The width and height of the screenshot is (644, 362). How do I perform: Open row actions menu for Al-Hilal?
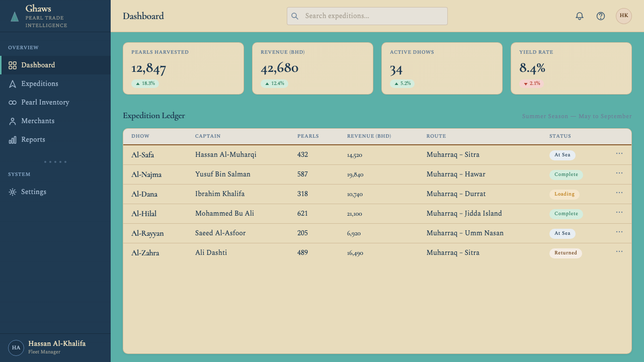619,212
